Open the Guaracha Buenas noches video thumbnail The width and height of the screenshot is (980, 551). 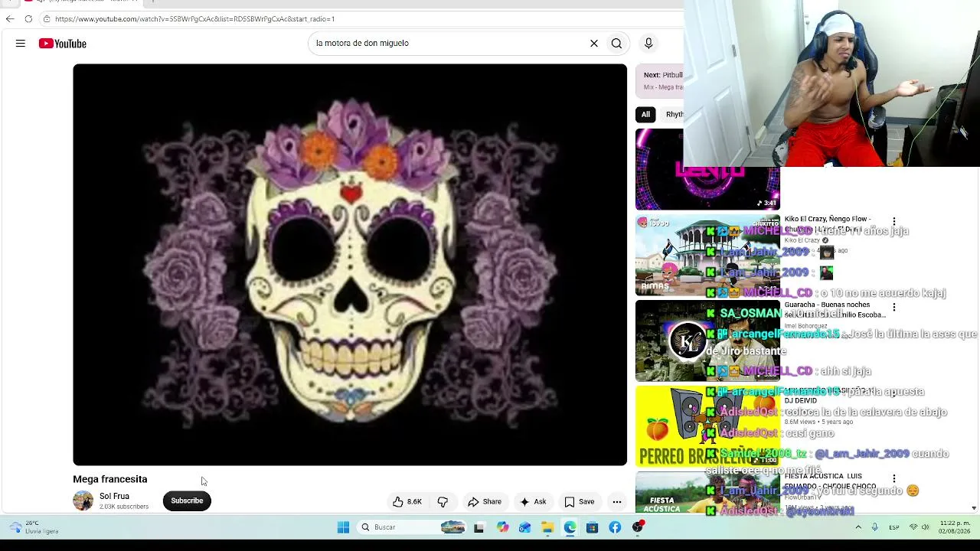707,341
